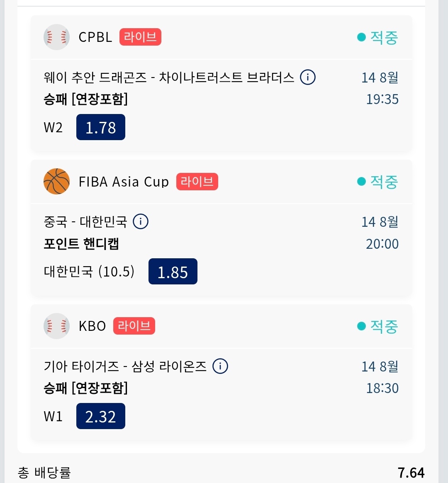The image size is (448, 483).
Task: Click the 총 배당률 7.64 total value
Action: point(411,473)
